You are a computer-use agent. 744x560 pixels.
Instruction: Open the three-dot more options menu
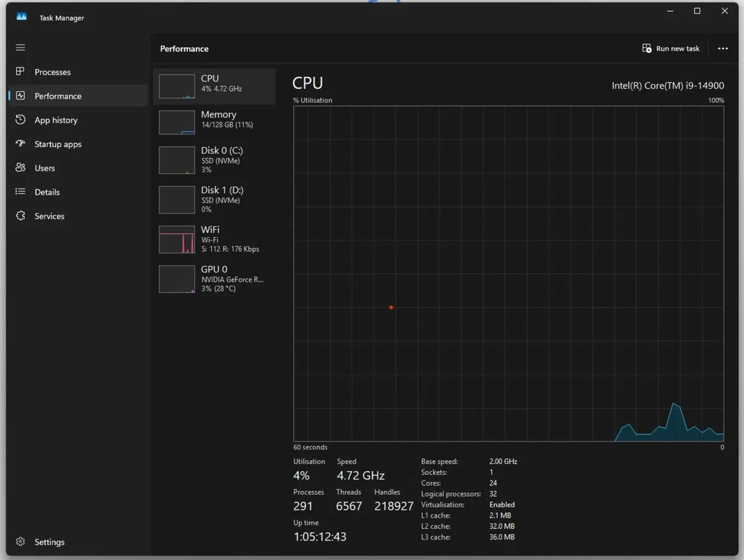pyautogui.click(x=722, y=48)
